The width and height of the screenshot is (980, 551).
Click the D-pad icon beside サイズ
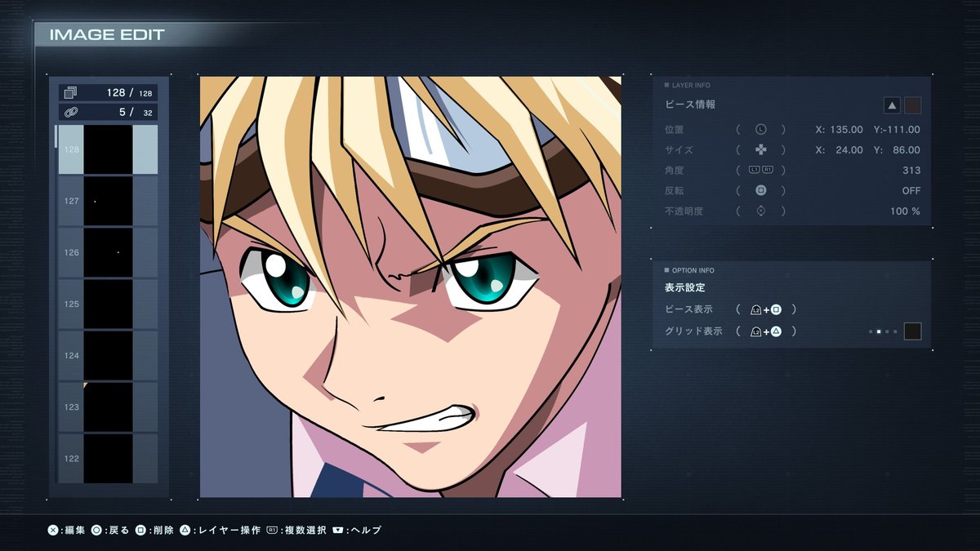point(761,150)
